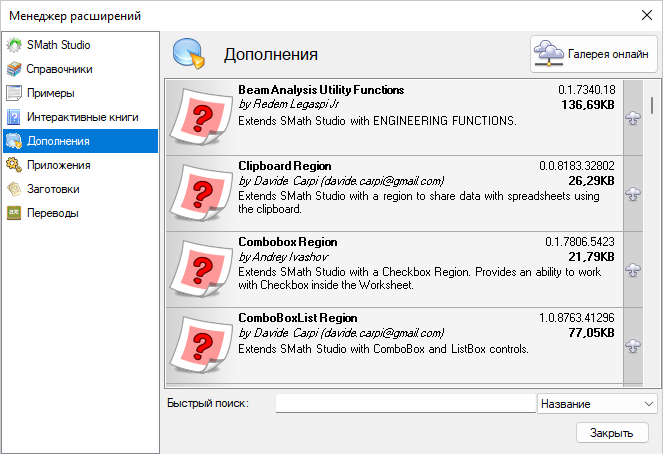Click the Примеры document icon

click(14, 93)
